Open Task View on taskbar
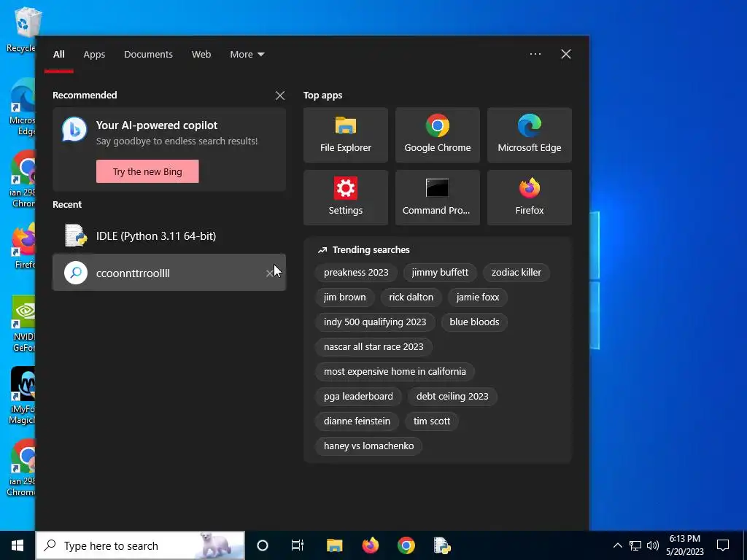Viewport: 747px width, 560px height. [298, 545]
